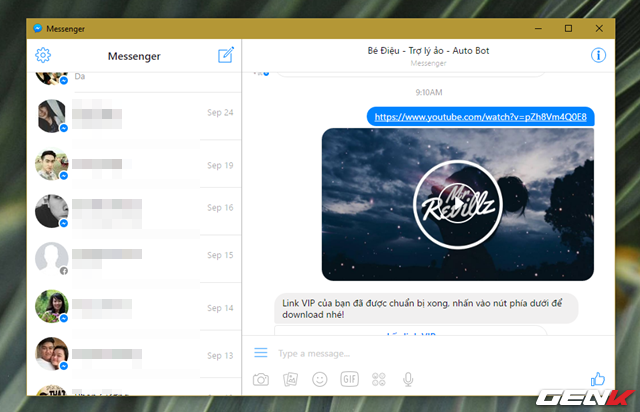Open the conversation dated Sep 15

[134, 258]
